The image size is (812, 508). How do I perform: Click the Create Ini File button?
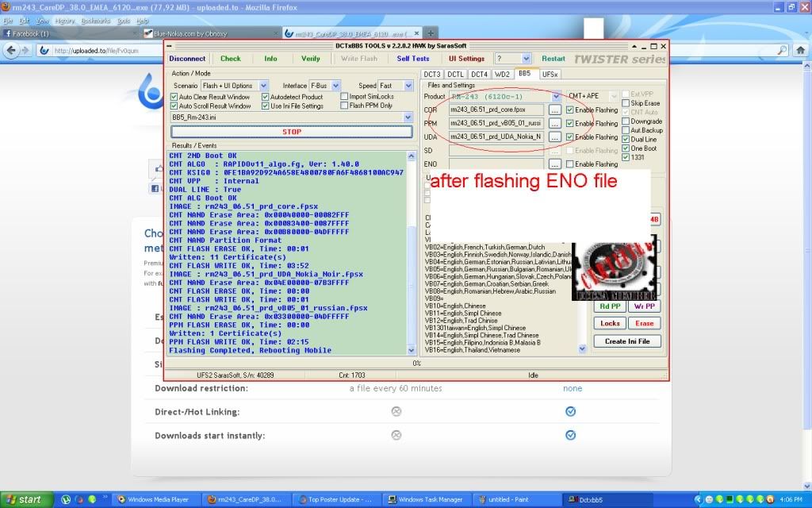(627, 341)
